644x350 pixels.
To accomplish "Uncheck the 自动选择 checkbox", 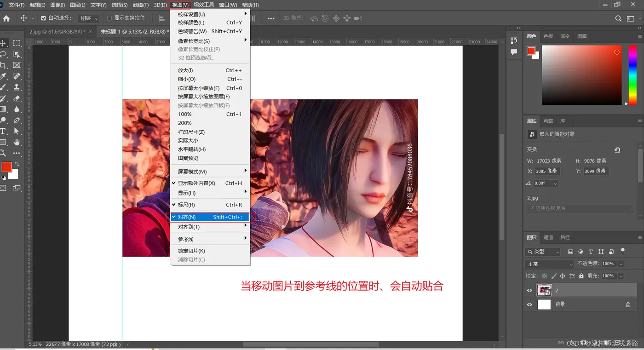I will click(x=43, y=18).
